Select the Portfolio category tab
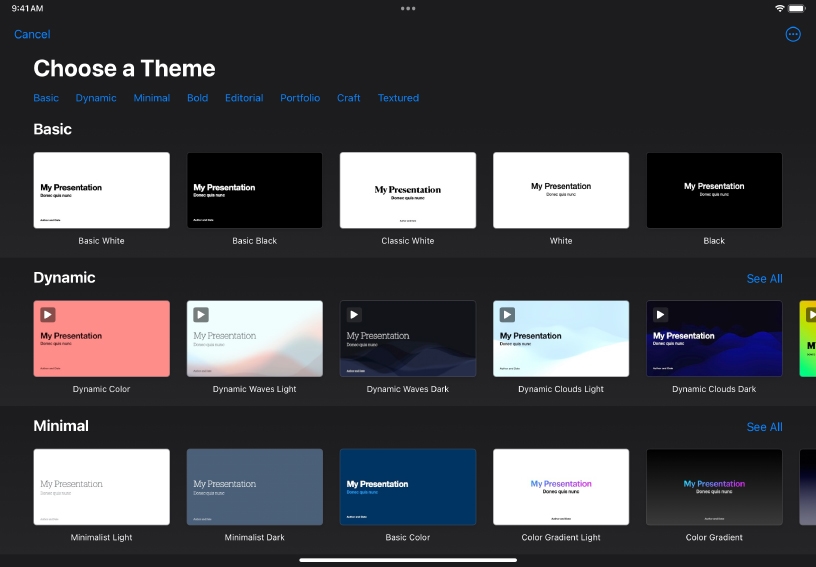816x567 pixels. 300,98
